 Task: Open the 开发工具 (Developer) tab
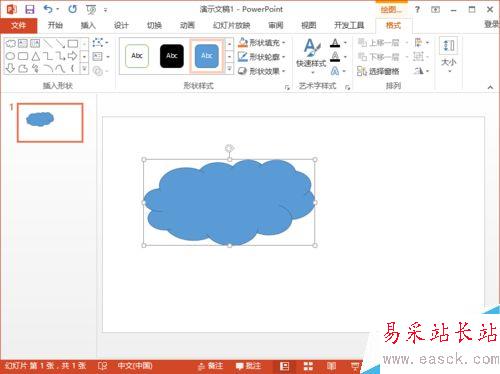click(x=349, y=25)
